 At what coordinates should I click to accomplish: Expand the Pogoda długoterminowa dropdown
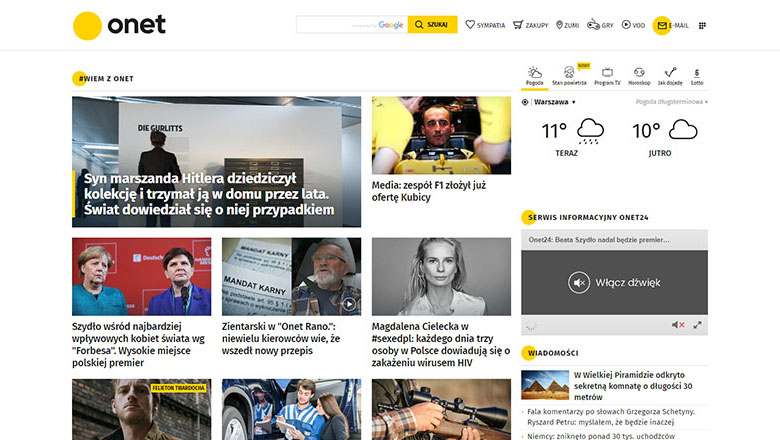tap(671, 102)
